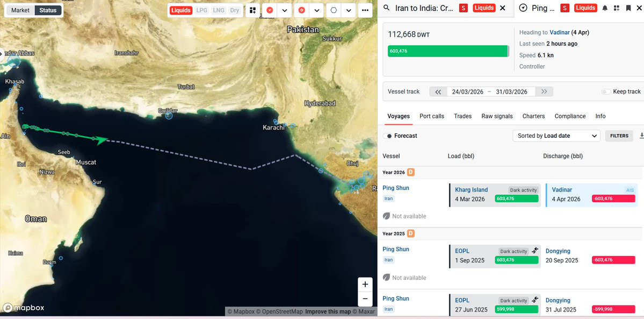Screen dimensions: 644x319
Task: Bookmark the Ping Shun vessel
Action: click(x=628, y=8)
